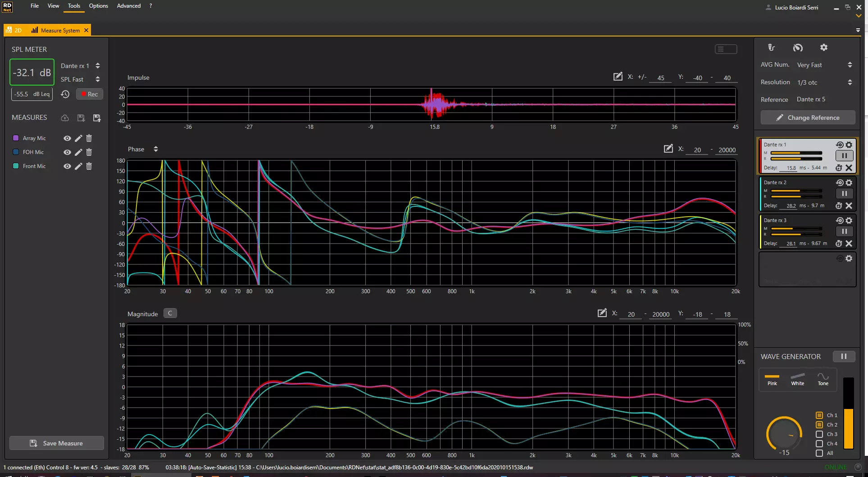868x477 pixels.
Task: Hide the Front Mic measure
Action: 67,166
